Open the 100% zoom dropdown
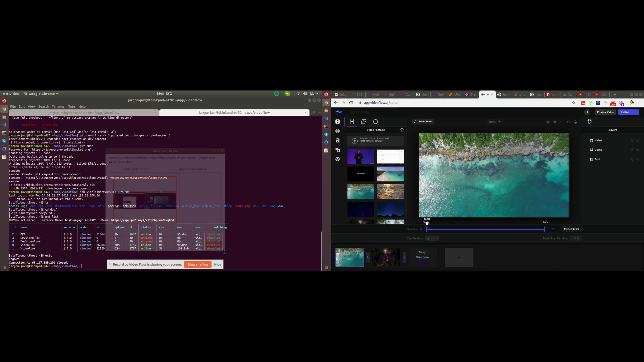This screenshot has width=644, height=362. (x=495, y=122)
